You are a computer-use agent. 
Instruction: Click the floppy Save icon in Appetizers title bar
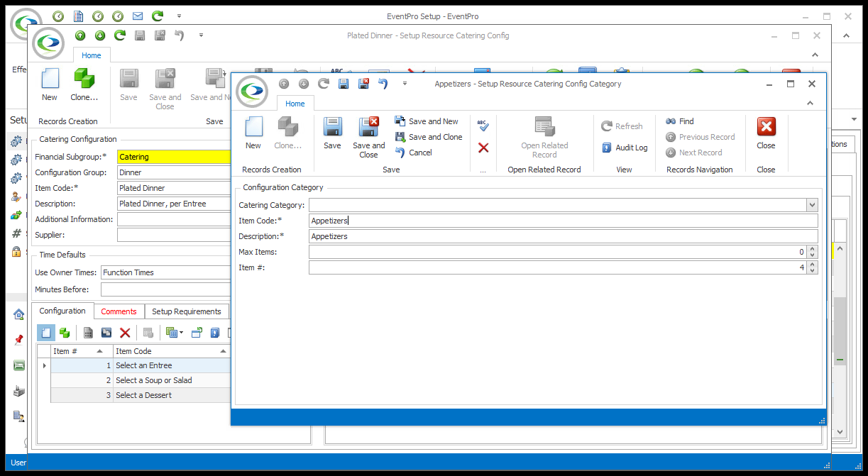pos(344,84)
